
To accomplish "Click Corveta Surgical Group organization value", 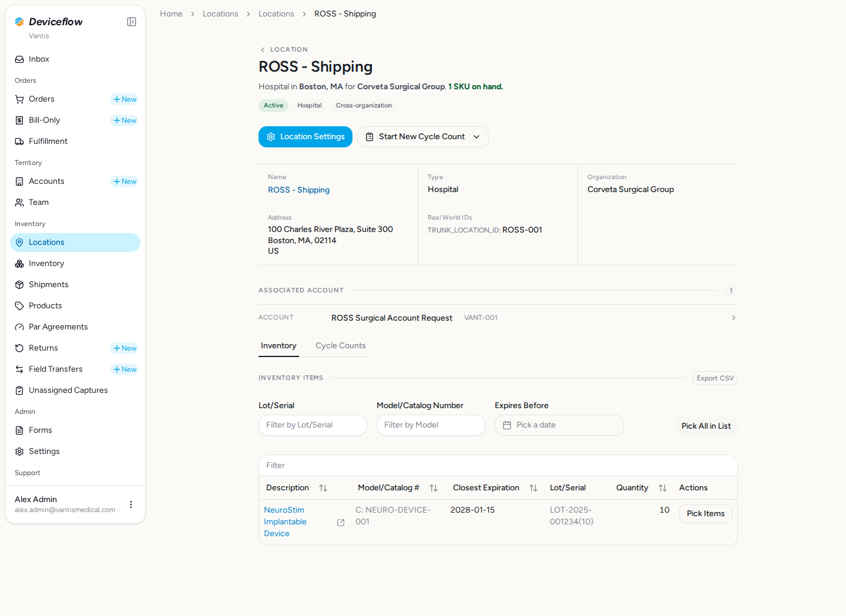I will [630, 189].
